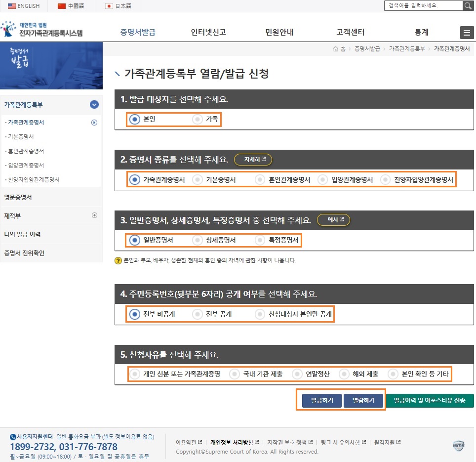
Task: Click the 자세히 details button
Action: 253,160
